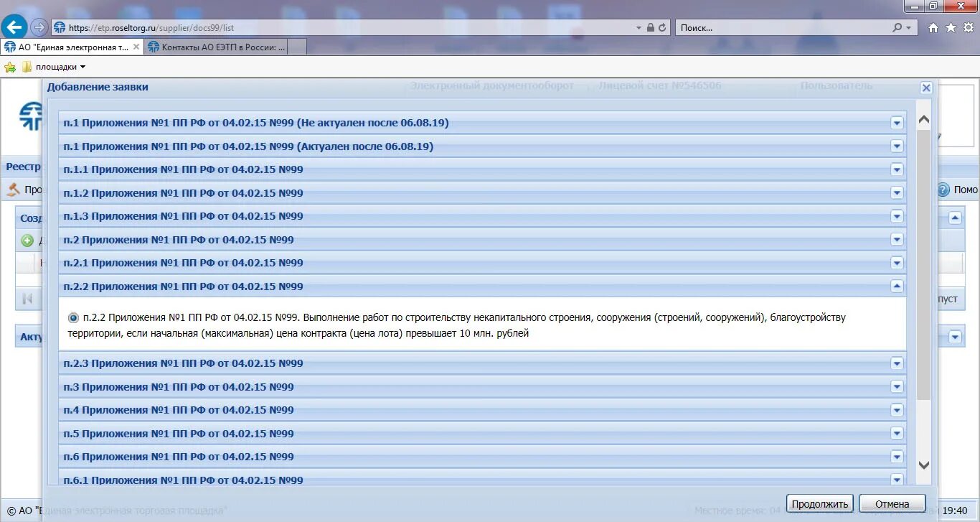
Task: Click the address bar URL field
Action: [x=344, y=28]
